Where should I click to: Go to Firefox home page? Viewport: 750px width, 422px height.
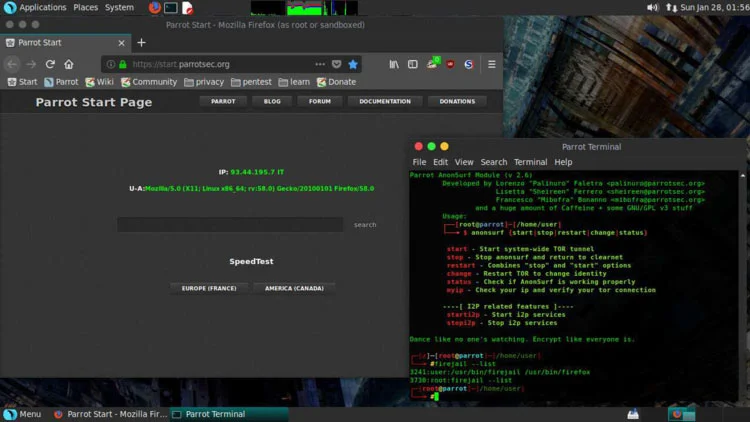point(68,64)
